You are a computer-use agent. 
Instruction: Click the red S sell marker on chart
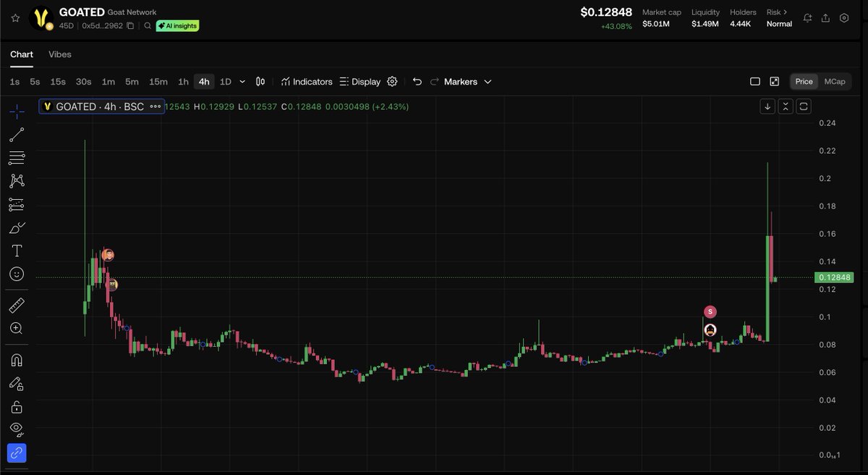[x=710, y=311]
